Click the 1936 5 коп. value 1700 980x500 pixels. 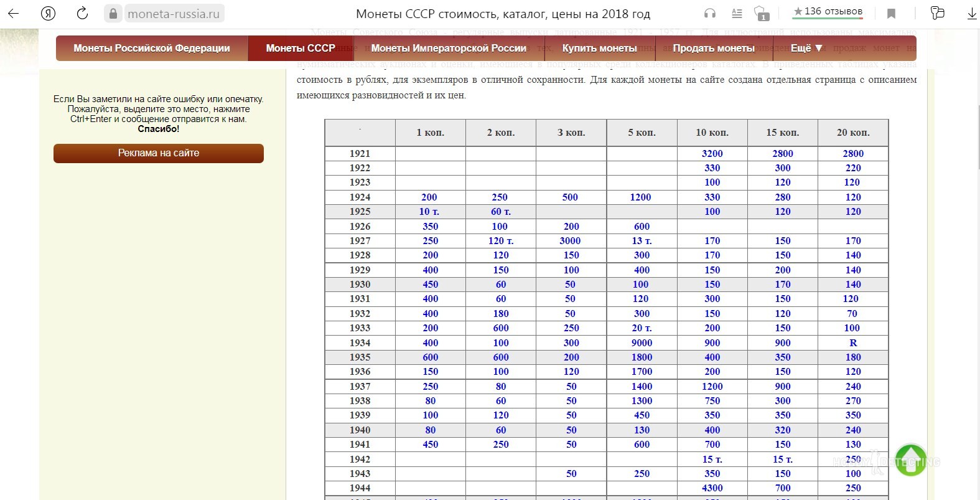(642, 371)
